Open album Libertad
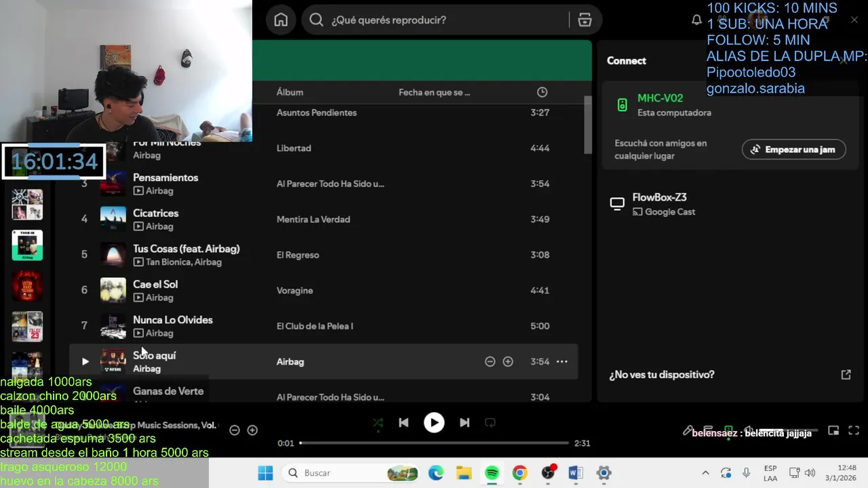The image size is (868, 488). pos(294,148)
